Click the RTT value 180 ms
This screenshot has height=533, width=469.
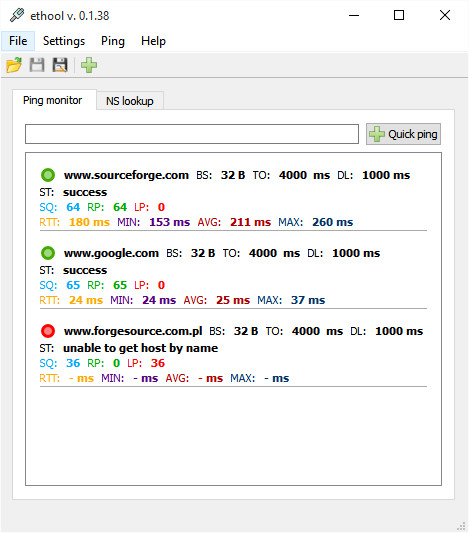[x=89, y=222]
